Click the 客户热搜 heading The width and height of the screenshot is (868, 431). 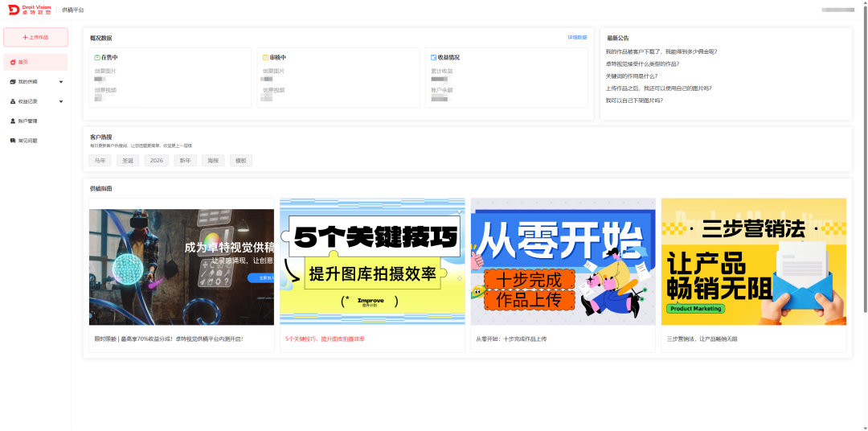(100, 136)
